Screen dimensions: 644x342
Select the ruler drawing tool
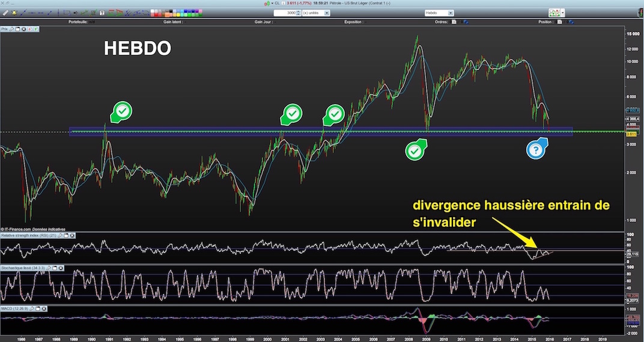tap(5, 13)
